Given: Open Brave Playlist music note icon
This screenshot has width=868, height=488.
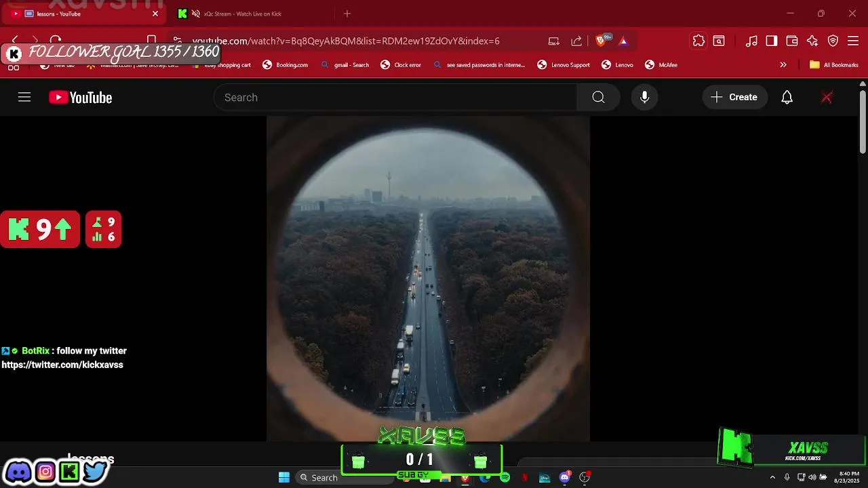Looking at the screenshot, I should tap(751, 41).
